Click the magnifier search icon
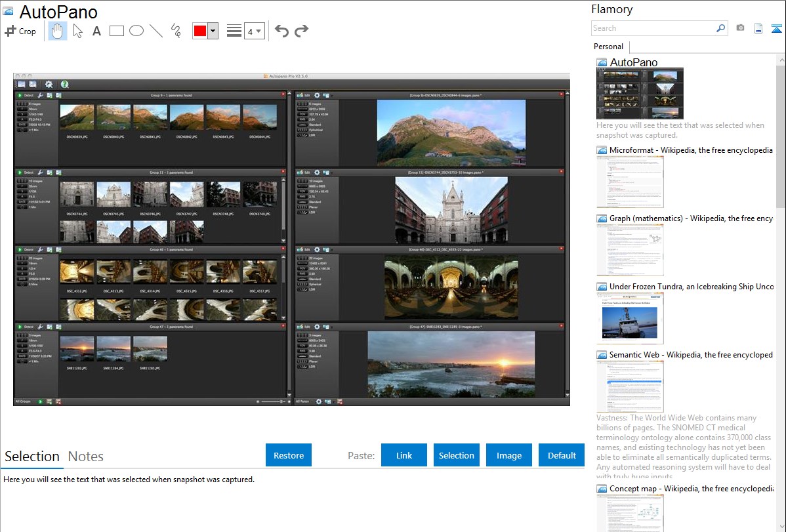 pos(721,28)
